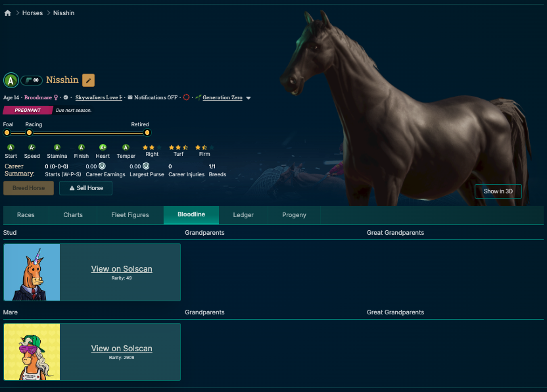Select the Bloodline tab
Viewport: 547px width, 392px height.
click(191, 214)
